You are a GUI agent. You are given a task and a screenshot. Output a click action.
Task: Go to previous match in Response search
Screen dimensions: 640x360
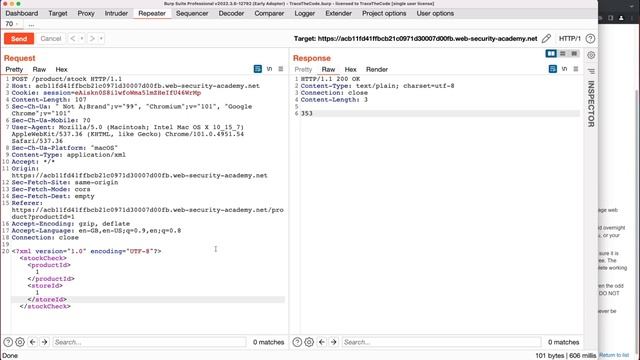[x=322, y=342]
